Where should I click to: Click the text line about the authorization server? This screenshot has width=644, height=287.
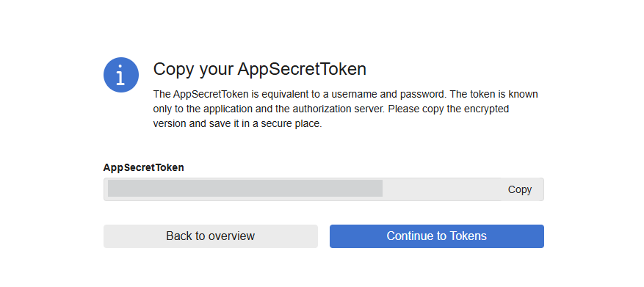(x=331, y=109)
